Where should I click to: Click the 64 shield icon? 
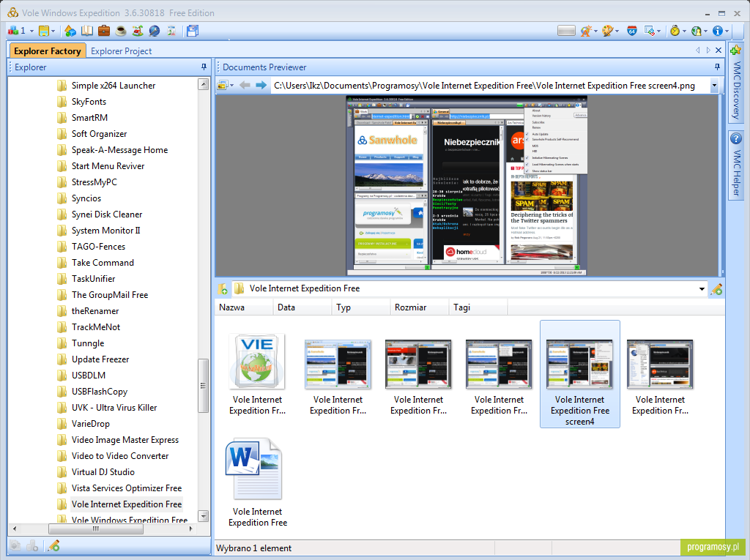click(x=632, y=31)
